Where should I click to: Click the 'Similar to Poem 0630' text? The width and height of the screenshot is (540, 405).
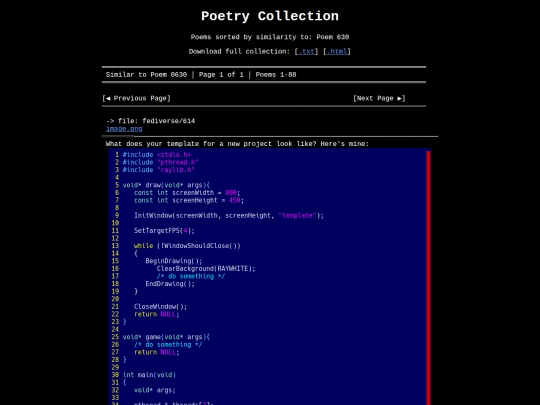(x=146, y=74)
